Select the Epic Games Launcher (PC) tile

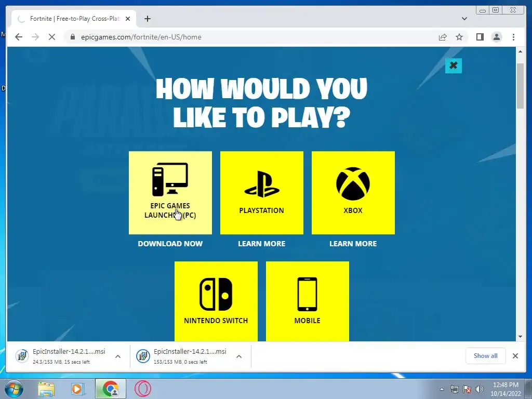(170, 193)
